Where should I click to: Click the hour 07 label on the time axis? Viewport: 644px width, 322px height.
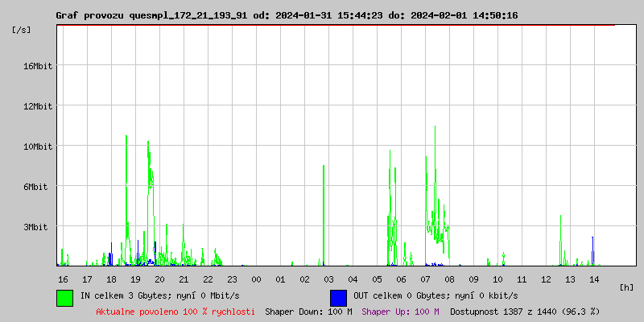425,279
